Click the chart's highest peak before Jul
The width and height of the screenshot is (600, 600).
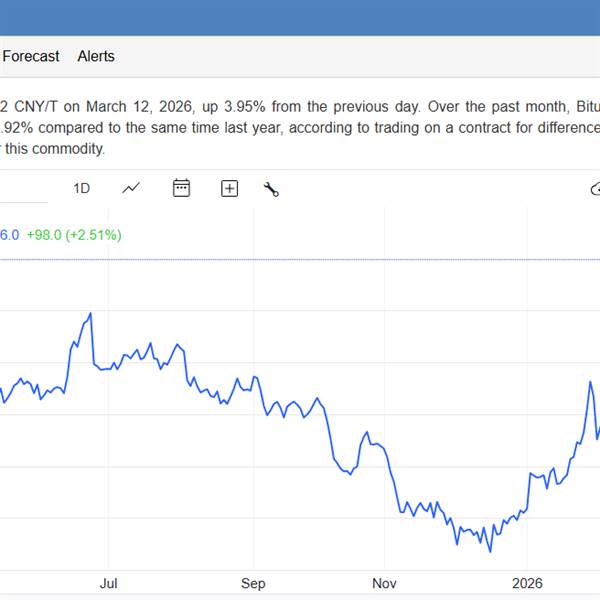(91, 314)
